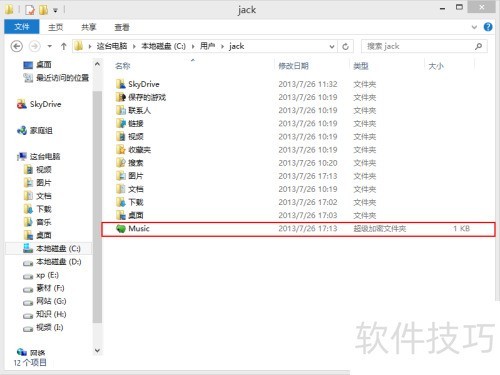Click the 超级加密文件夹 type text
This screenshot has width=500, height=375.
pyautogui.click(x=380, y=229)
